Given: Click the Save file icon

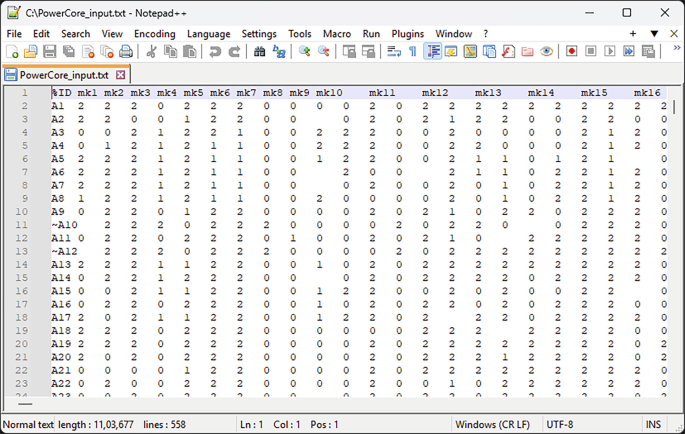Looking at the screenshot, I should tap(49, 52).
